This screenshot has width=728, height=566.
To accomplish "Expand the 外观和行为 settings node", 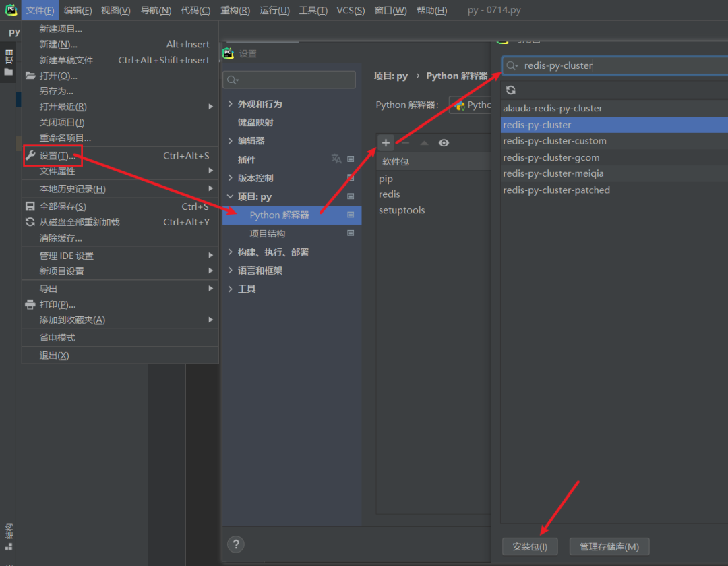I will pyautogui.click(x=231, y=104).
